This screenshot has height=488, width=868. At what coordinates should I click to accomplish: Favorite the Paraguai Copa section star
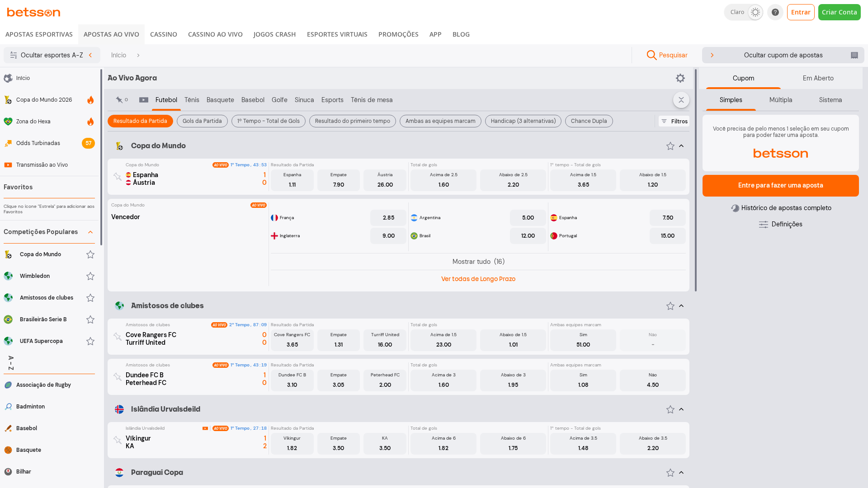point(670,473)
